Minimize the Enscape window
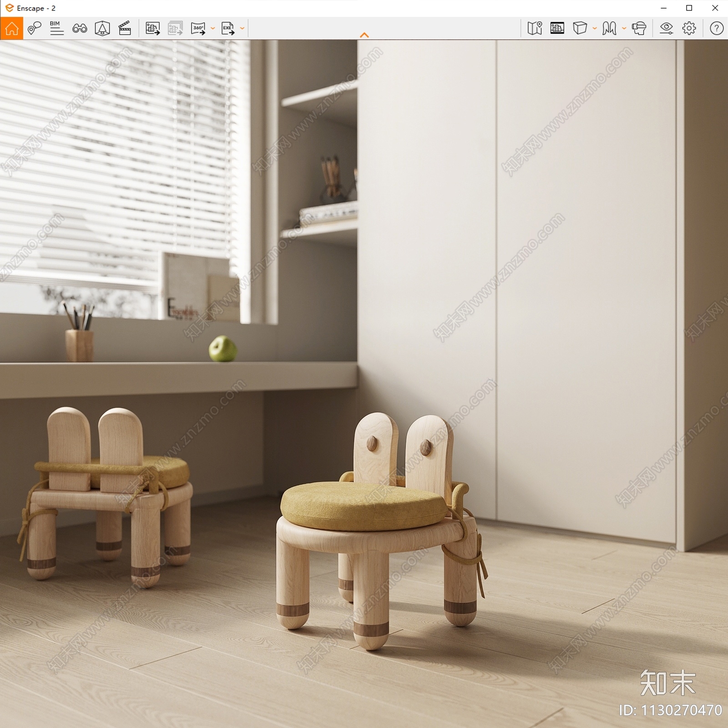 tap(663, 8)
